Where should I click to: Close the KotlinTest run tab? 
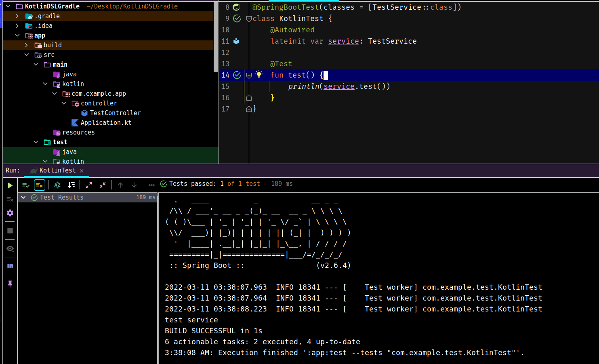(x=82, y=171)
